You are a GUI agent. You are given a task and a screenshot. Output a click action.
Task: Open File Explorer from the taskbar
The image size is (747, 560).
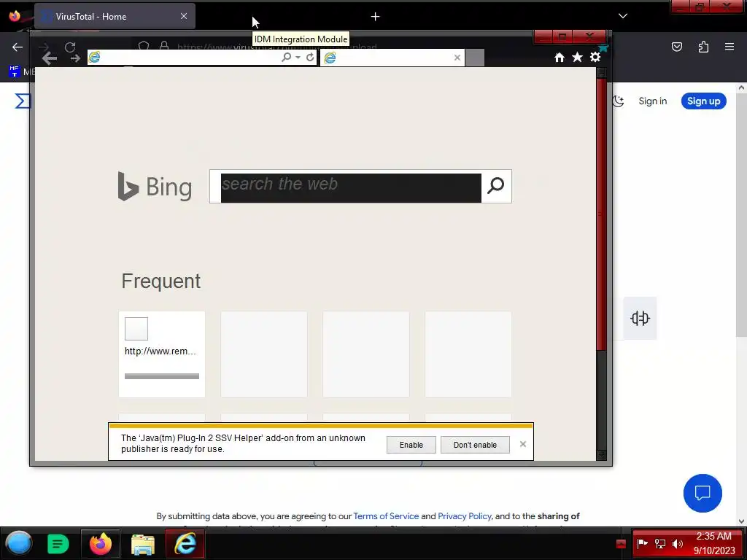(x=143, y=544)
